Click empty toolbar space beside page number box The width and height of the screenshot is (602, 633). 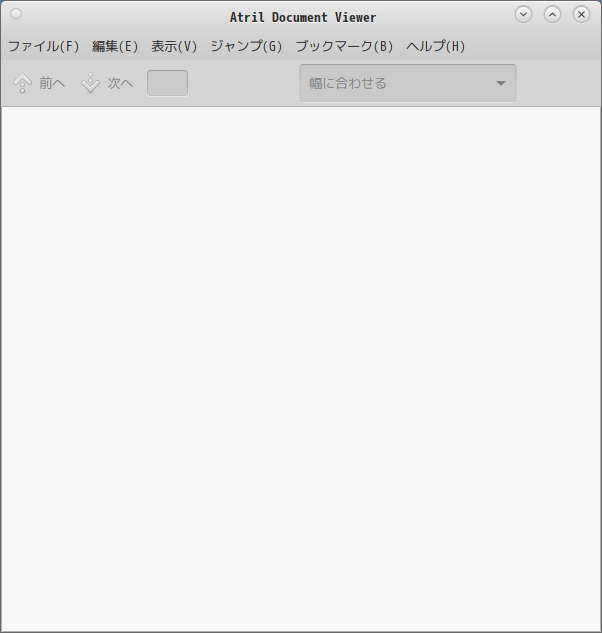pyautogui.click(x=243, y=83)
